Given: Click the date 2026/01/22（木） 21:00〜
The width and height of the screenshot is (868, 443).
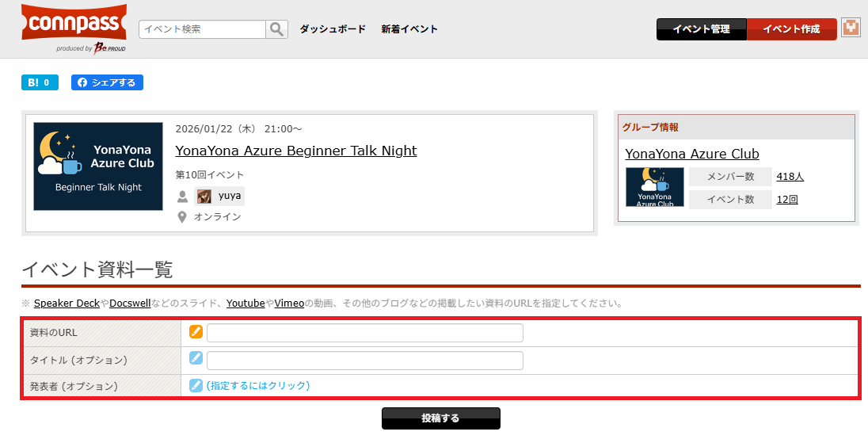Looking at the screenshot, I should [x=239, y=129].
